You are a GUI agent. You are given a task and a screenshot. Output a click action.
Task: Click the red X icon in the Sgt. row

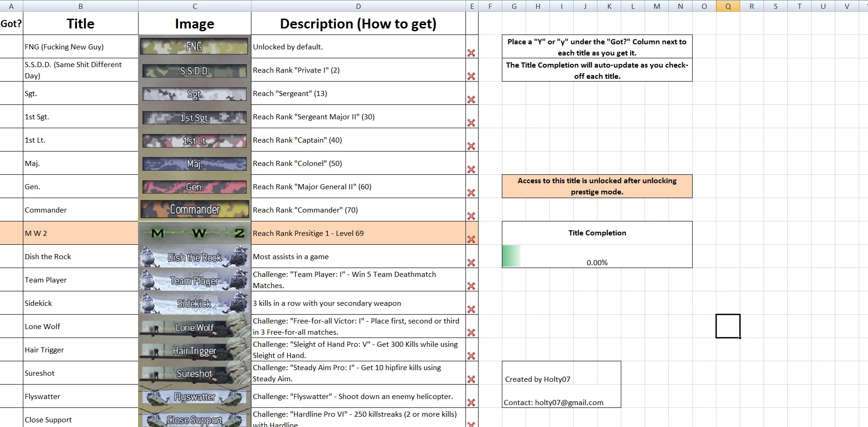(471, 100)
